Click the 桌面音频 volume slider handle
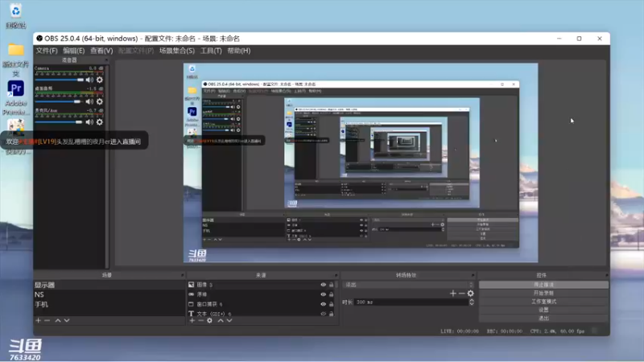The image size is (644, 362). [x=76, y=101]
